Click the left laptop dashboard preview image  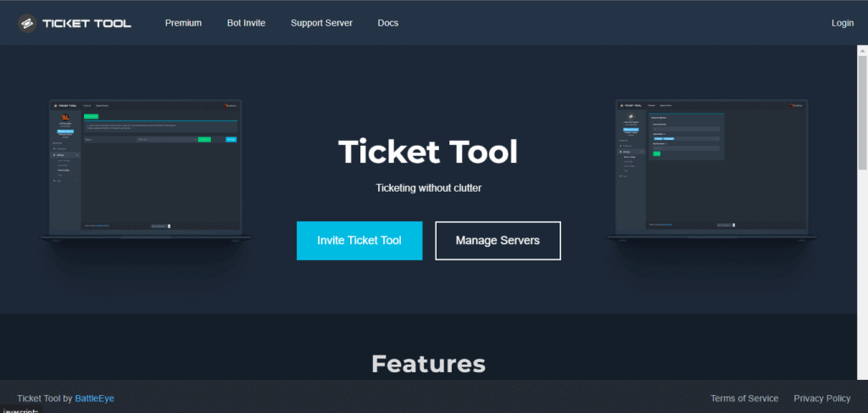point(146,170)
